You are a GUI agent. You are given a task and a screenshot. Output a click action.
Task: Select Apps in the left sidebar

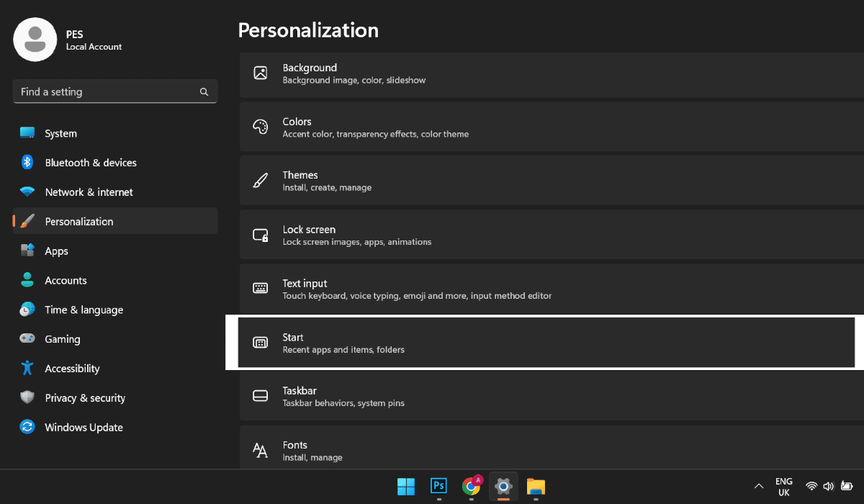tap(56, 251)
